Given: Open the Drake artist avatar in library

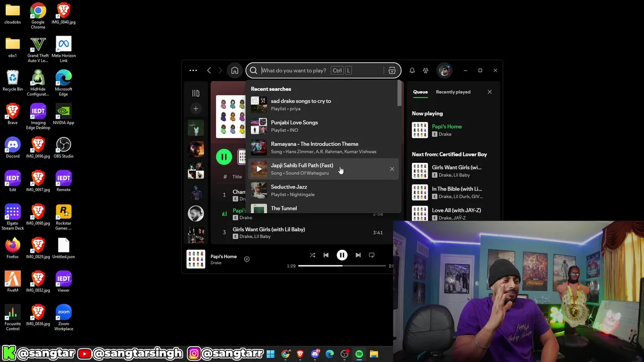Looking at the screenshot, I should 196,214.
